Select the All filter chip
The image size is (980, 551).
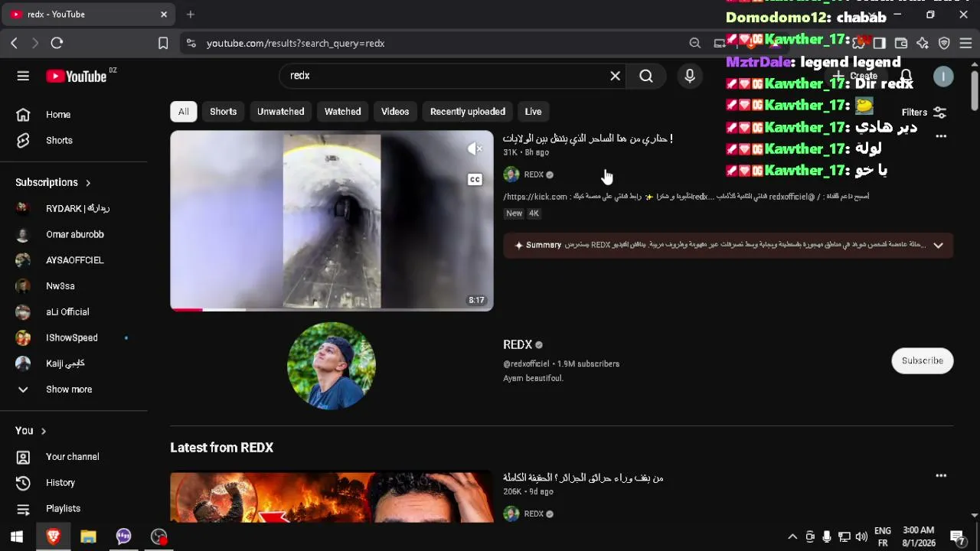pyautogui.click(x=184, y=112)
